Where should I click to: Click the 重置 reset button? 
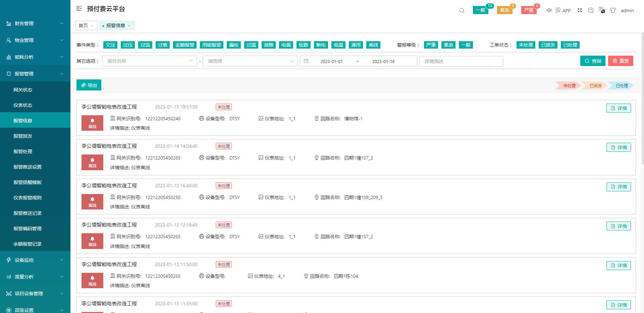point(621,61)
